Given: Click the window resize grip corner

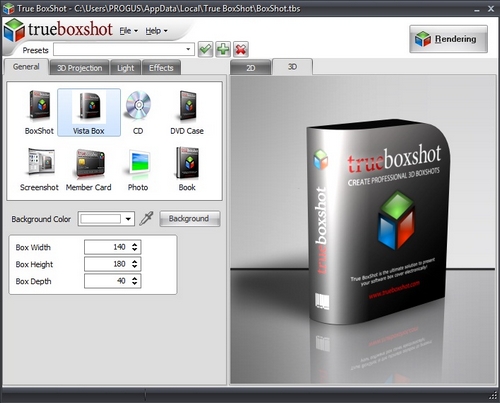Looking at the screenshot, I should 493,396.
